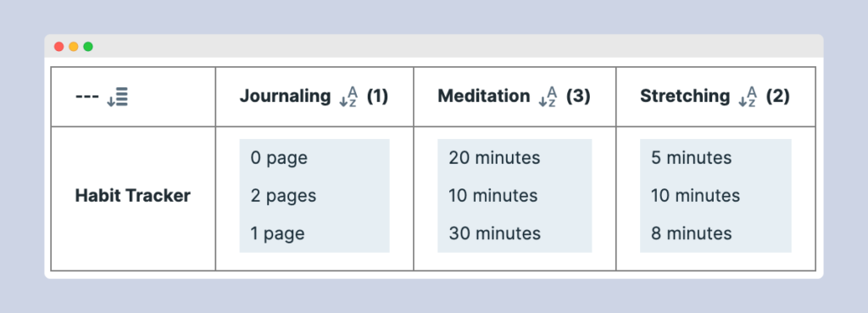Click the '5 minutes' stretching entry

(692, 158)
